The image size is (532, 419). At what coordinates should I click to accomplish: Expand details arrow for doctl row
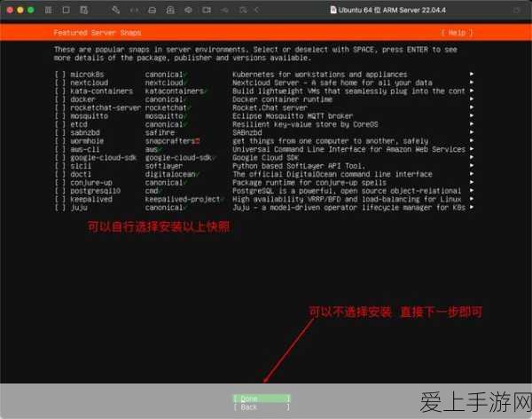coord(472,174)
